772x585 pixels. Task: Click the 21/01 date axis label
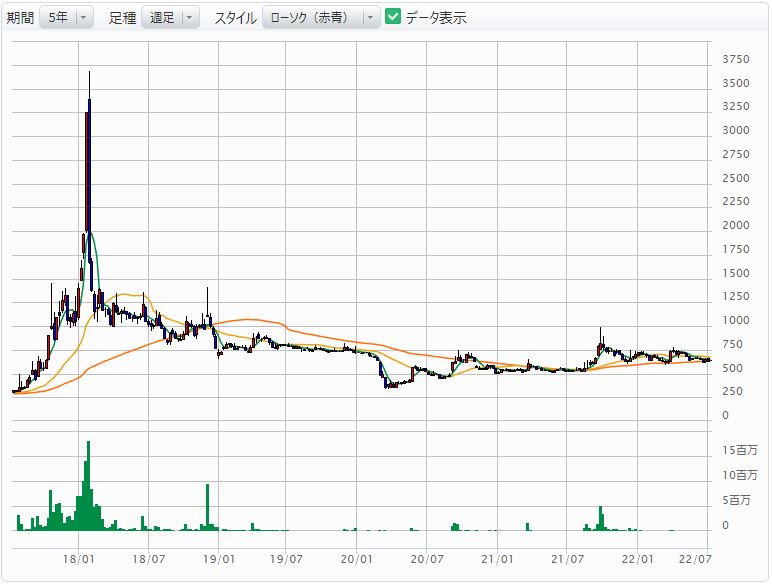(x=497, y=559)
